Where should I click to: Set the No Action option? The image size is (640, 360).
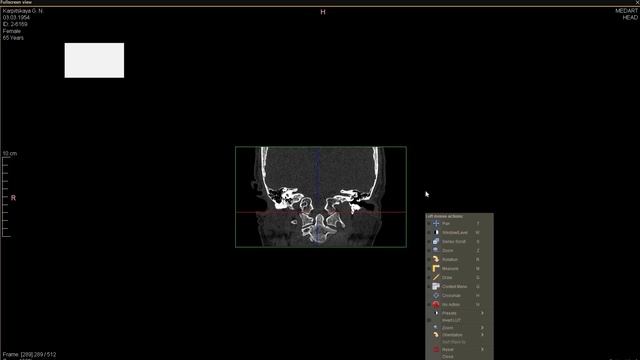[x=459, y=304]
